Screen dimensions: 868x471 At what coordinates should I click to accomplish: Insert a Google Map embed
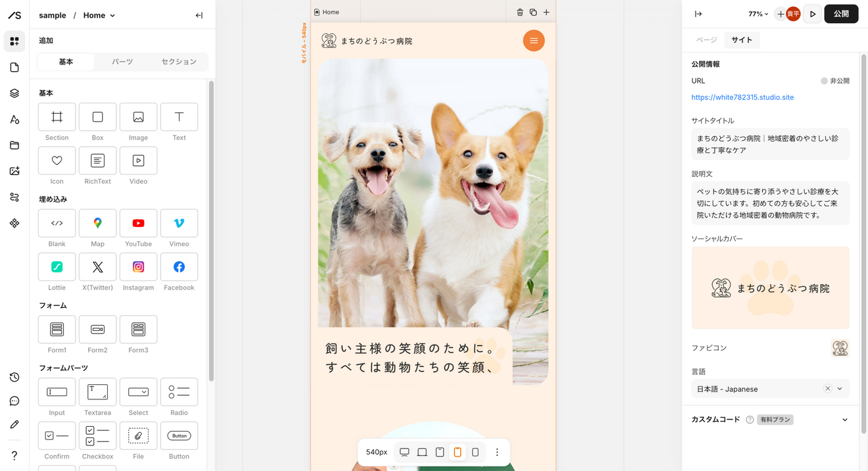coord(97,223)
